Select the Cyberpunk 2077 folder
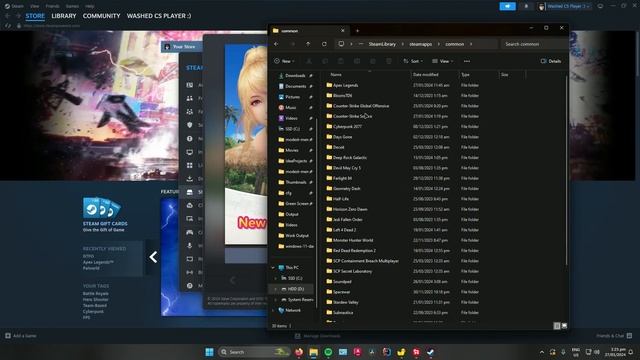Image resolution: width=640 pixels, height=360 pixels. pos(347,127)
